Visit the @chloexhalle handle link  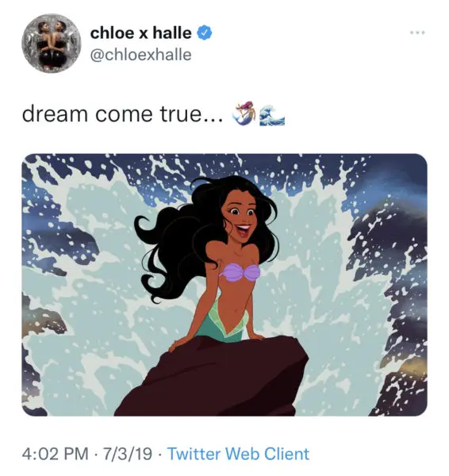141,55
